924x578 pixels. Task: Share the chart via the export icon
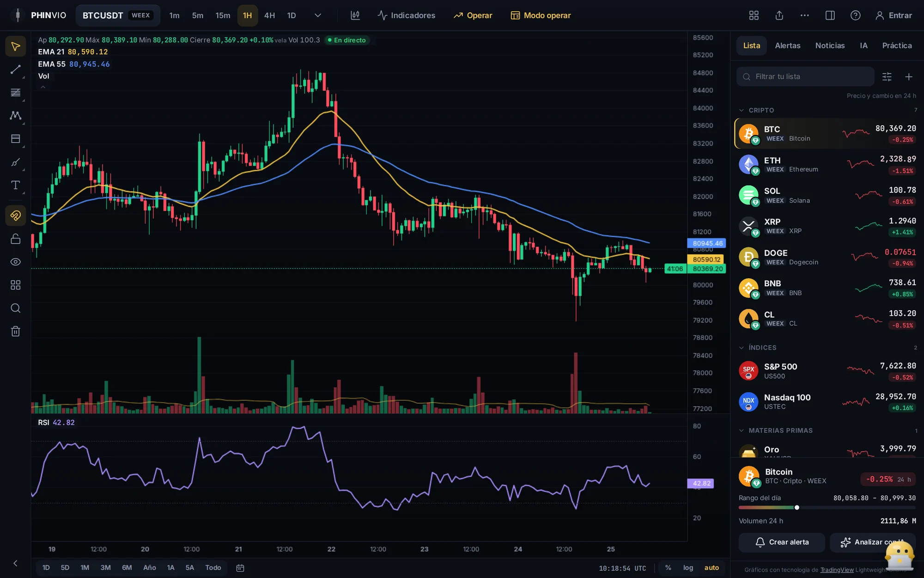pos(779,15)
